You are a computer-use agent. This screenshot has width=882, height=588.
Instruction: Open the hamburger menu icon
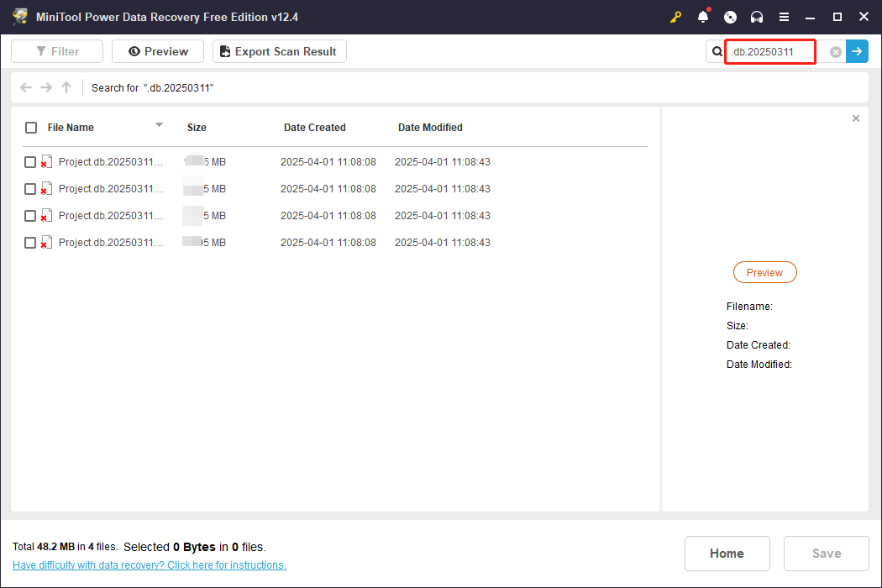point(784,17)
